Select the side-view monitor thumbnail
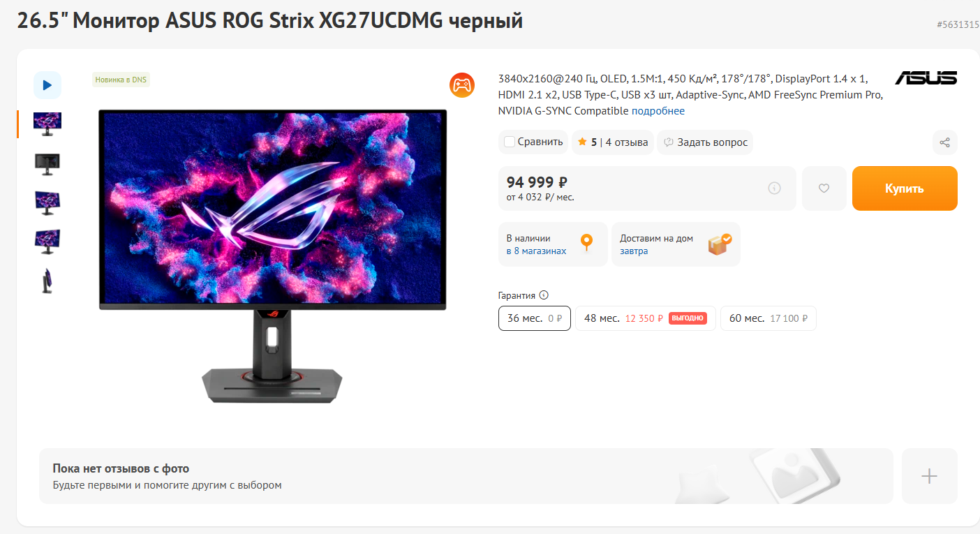Viewport: 980px width, 534px height. tap(47, 281)
